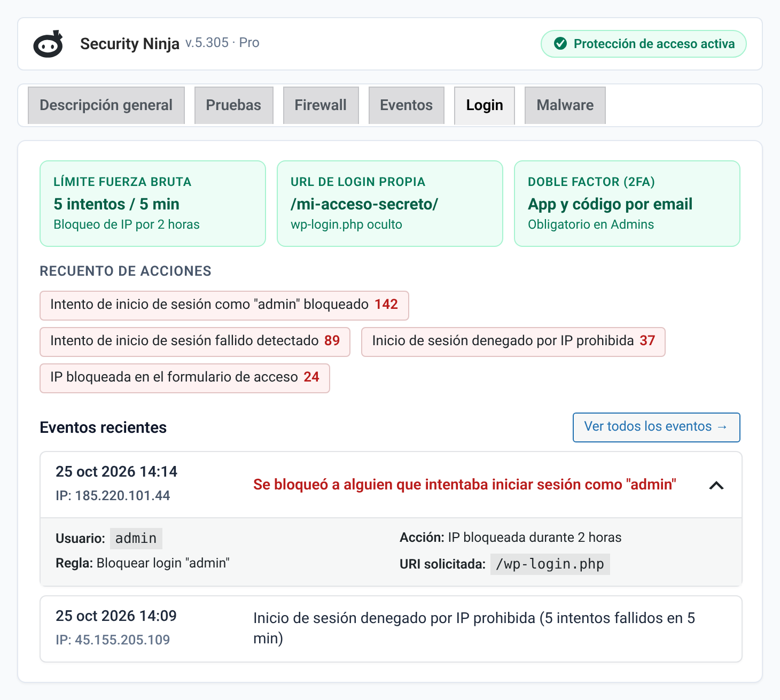Click Ver todos los eventos button

(x=657, y=427)
